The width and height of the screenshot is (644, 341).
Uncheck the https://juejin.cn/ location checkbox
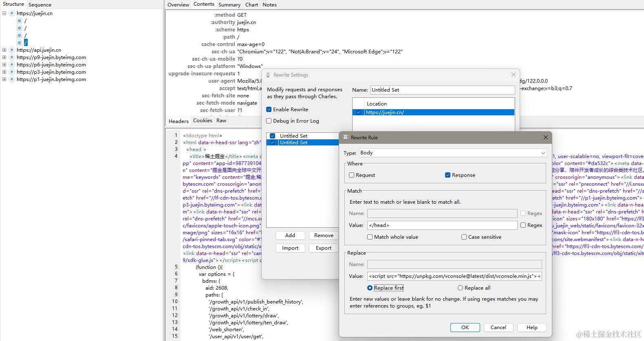[x=359, y=112]
